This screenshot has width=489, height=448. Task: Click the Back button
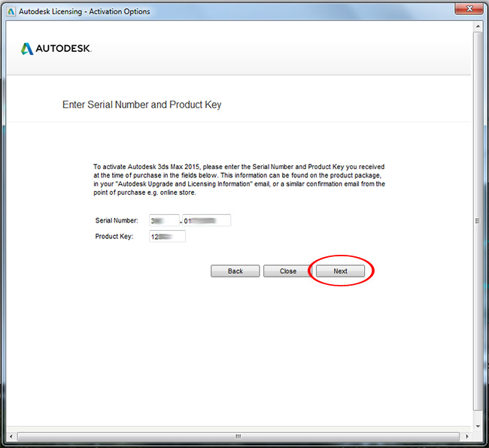tap(235, 271)
